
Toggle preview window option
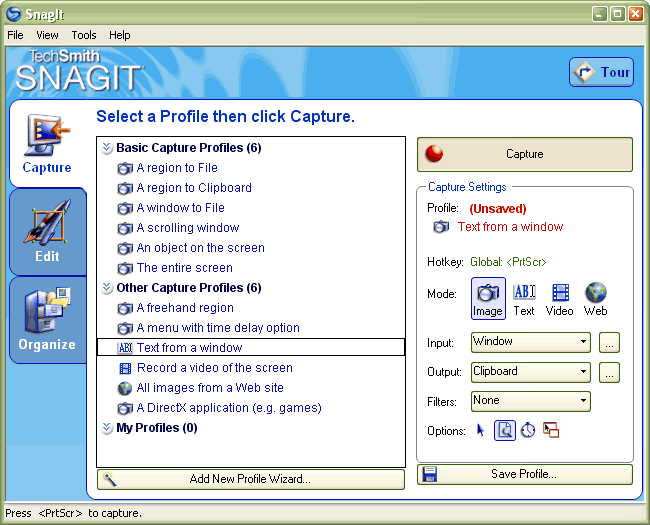pyautogui.click(x=504, y=430)
